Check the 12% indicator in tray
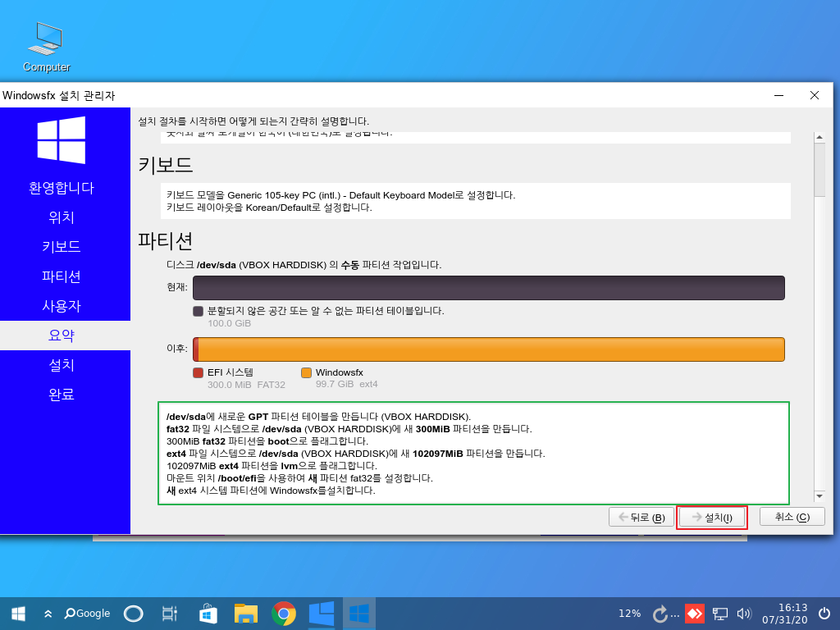This screenshot has width=840, height=630. [x=629, y=614]
